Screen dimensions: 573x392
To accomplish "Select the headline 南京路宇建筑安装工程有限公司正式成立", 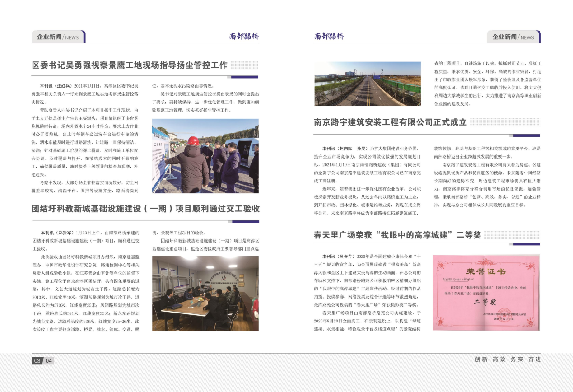I will point(390,122).
